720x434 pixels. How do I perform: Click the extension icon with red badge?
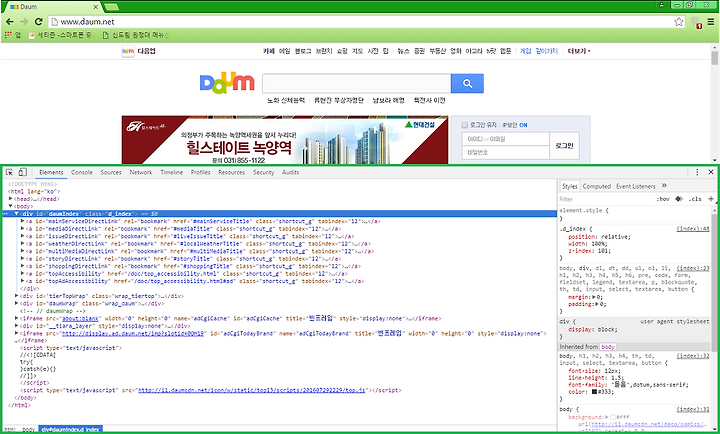(696, 23)
